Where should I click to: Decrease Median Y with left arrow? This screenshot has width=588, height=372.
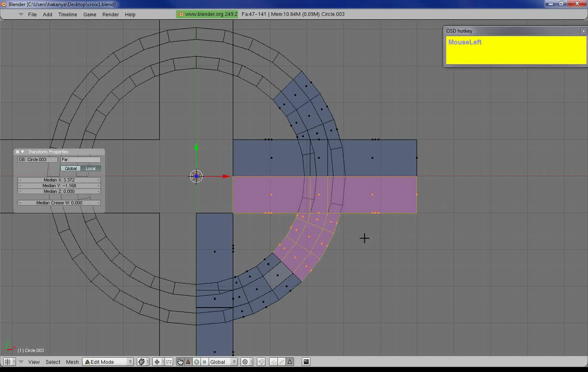(20, 186)
